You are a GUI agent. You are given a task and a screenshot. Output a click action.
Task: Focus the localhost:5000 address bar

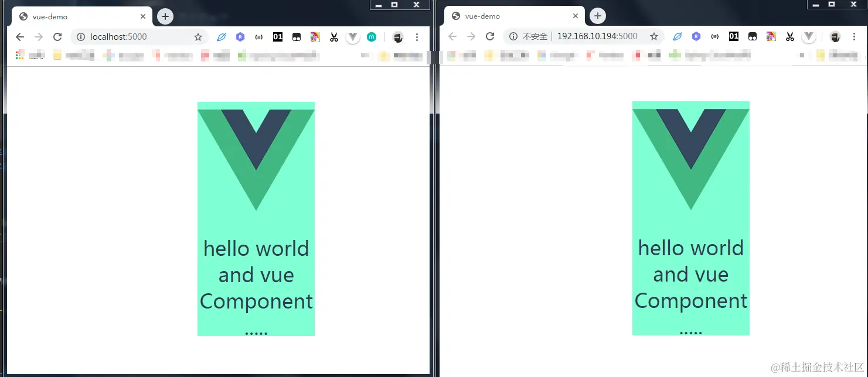pyautogui.click(x=141, y=37)
